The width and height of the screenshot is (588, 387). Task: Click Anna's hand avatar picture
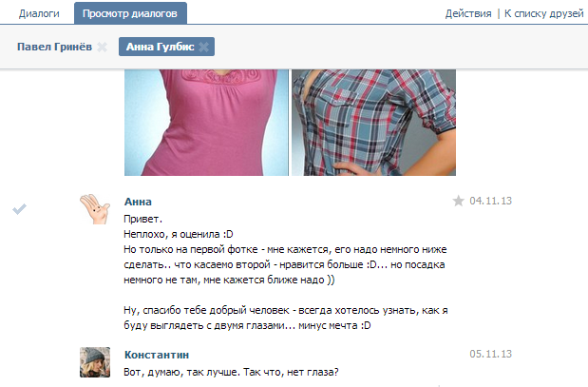[95, 209]
